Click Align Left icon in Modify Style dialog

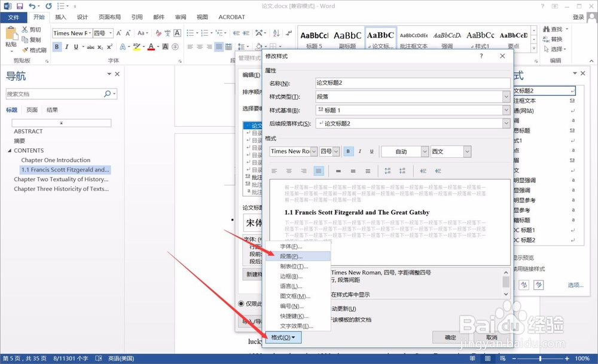(274, 171)
